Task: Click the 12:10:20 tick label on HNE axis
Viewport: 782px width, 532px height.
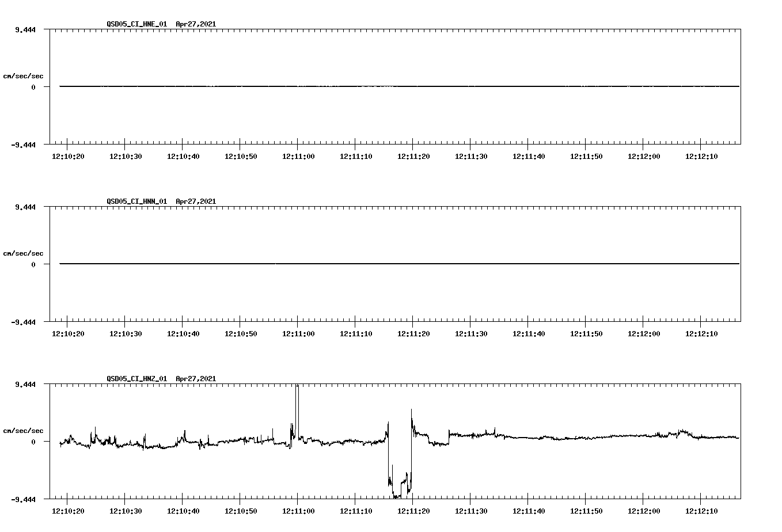Action: 68,155
